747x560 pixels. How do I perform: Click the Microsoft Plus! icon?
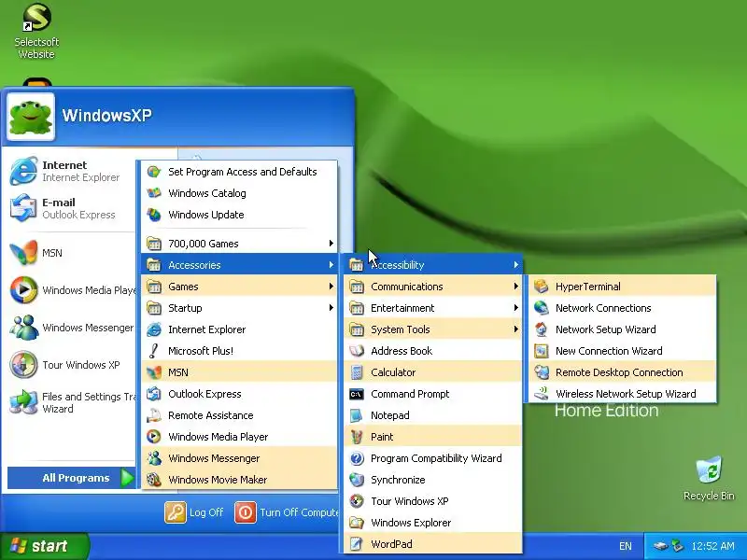click(x=154, y=351)
